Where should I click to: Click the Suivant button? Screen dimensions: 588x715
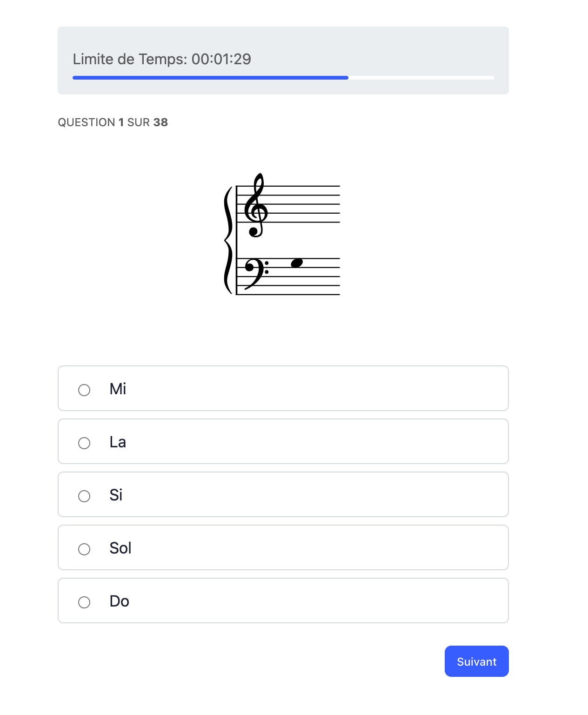coord(476,661)
